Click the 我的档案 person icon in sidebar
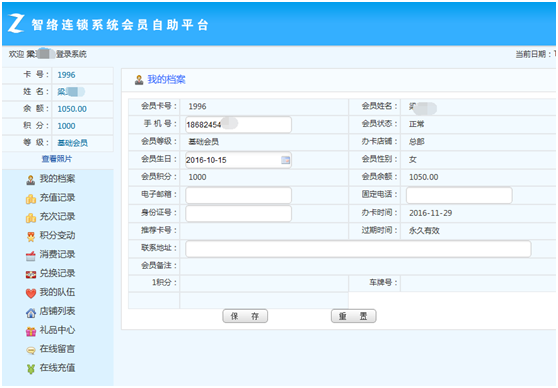The image size is (558, 388). pos(31,180)
